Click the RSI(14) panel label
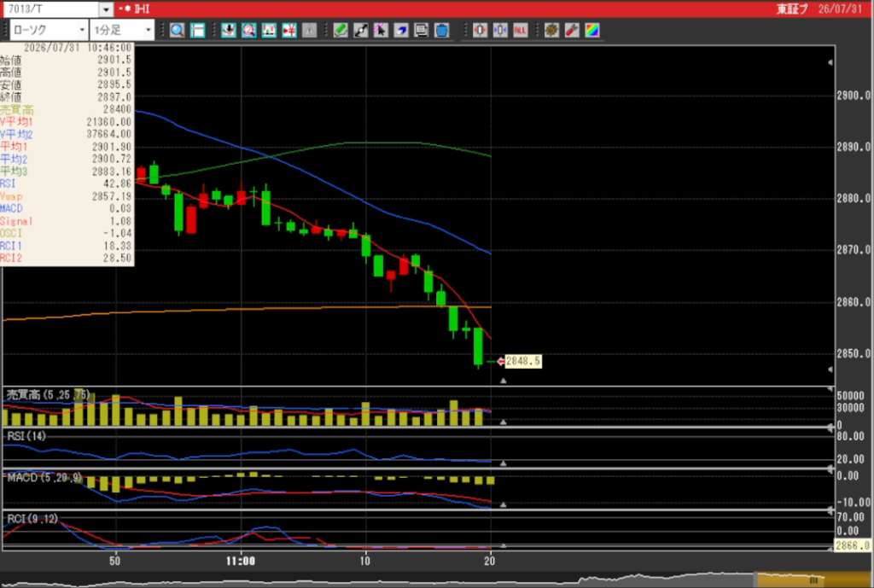The height and width of the screenshot is (588, 874). 26,436
